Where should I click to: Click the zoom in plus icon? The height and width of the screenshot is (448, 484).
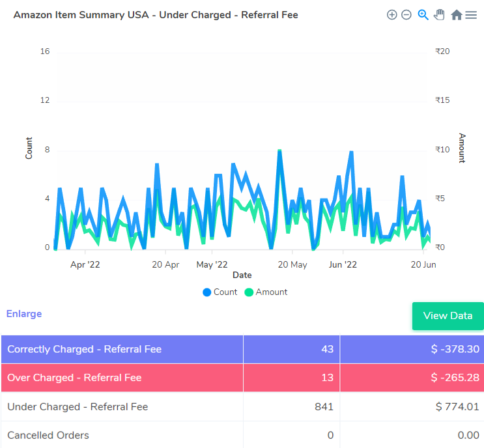coord(391,15)
